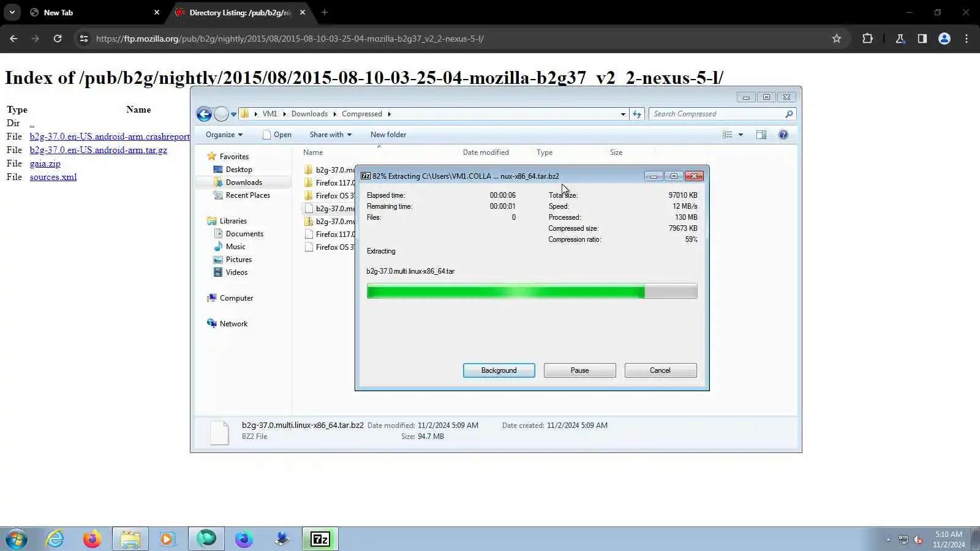Expand breadcrumb arrow after VM1

click(284, 114)
